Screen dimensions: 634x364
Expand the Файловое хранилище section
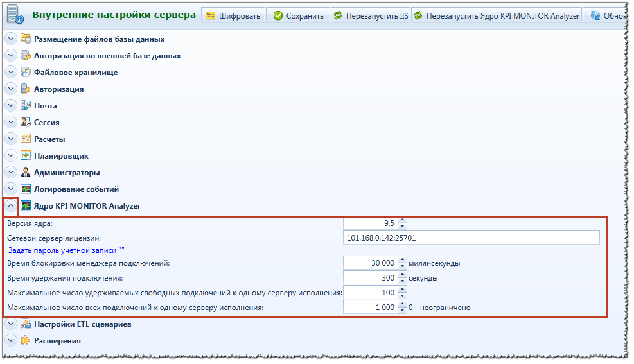(x=11, y=72)
